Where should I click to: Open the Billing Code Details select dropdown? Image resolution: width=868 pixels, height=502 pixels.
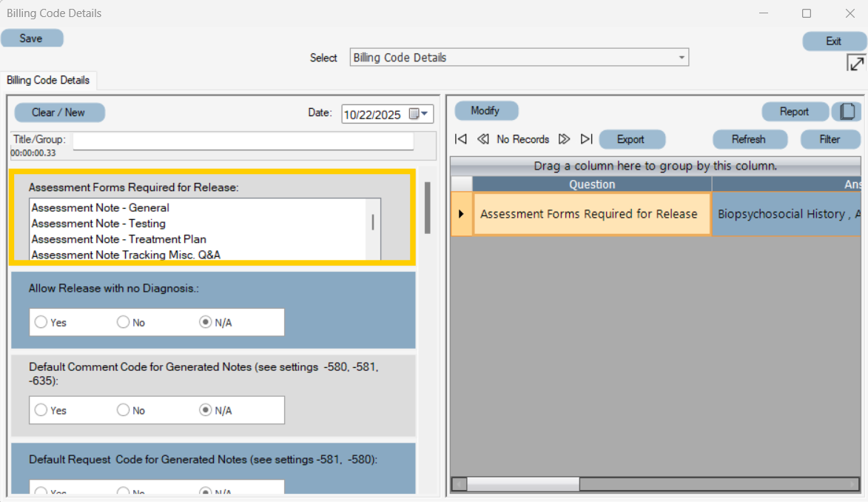[680, 57]
